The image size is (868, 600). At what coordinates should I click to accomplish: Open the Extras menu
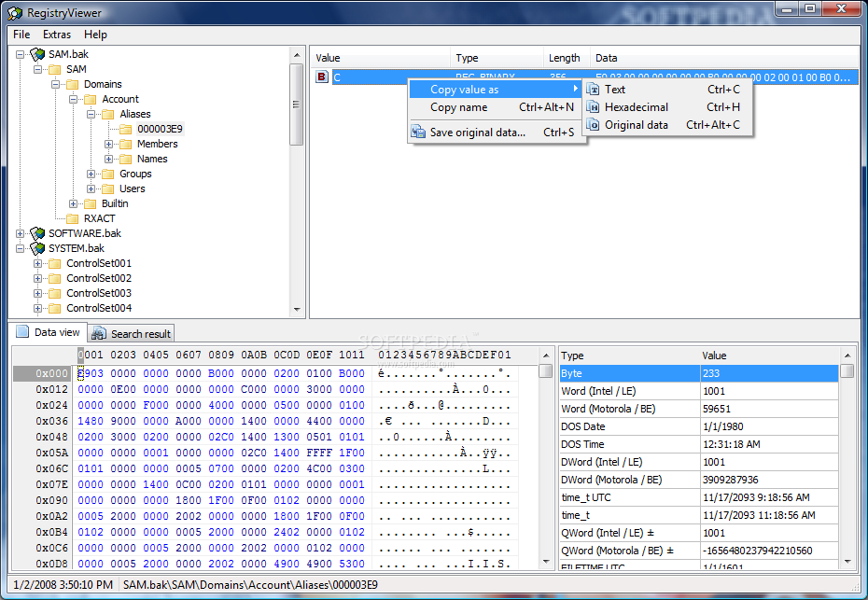click(57, 35)
